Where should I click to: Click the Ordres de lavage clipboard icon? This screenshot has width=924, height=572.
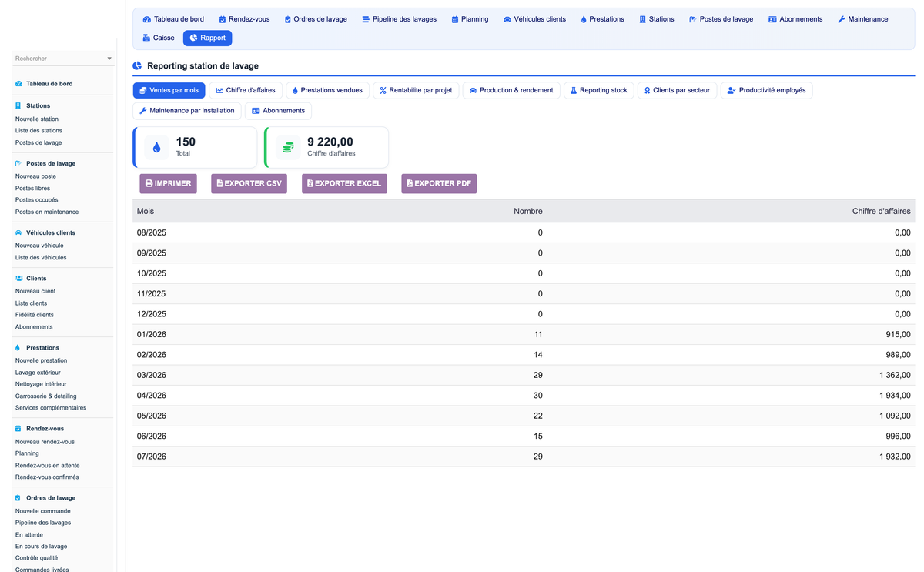tap(288, 19)
